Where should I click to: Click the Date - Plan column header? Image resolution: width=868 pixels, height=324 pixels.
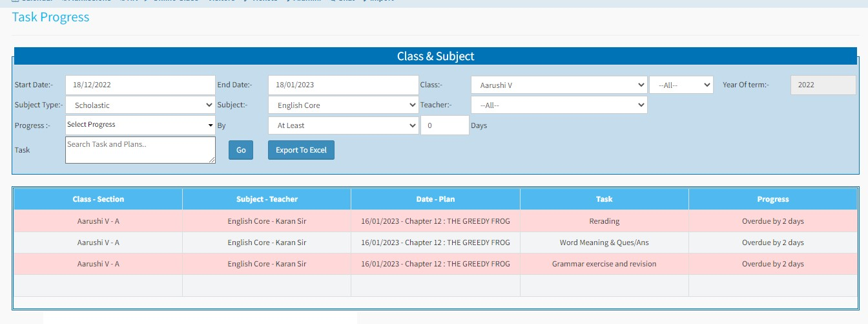[x=435, y=199]
